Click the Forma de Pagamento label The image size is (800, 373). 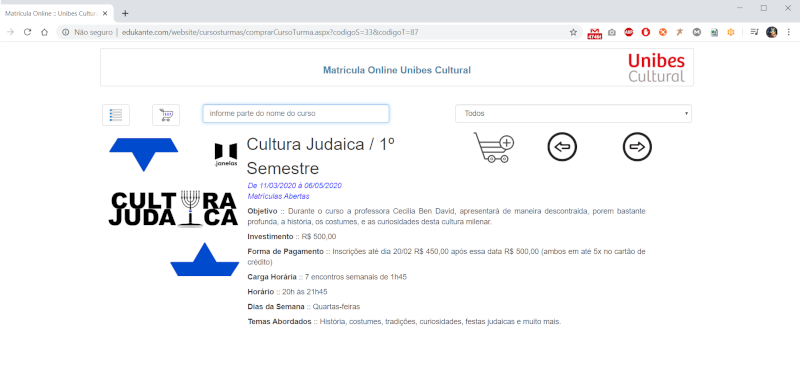[x=286, y=252]
